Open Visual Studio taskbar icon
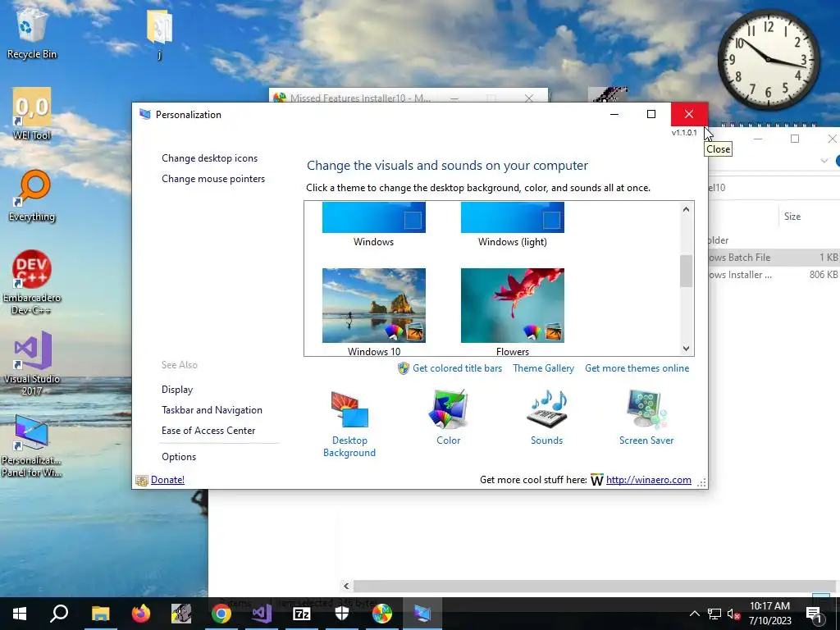 (262, 614)
